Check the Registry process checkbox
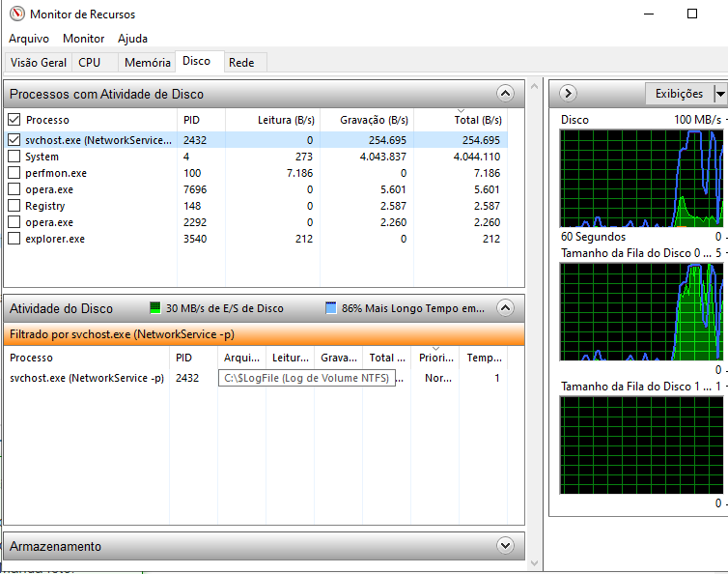 [x=14, y=206]
